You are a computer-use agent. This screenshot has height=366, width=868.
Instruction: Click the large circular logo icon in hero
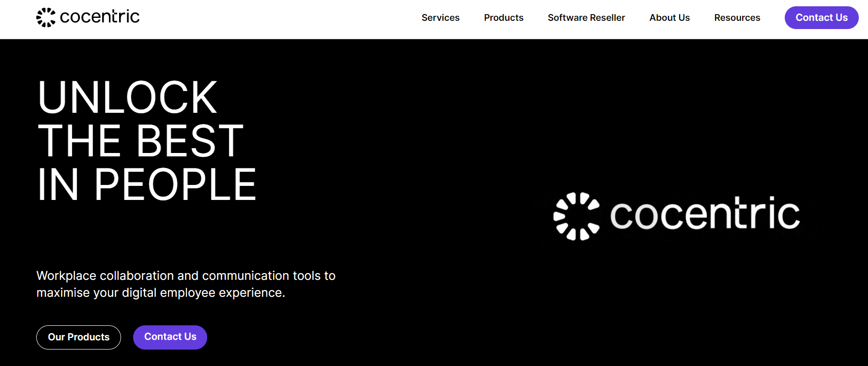tap(576, 216)
